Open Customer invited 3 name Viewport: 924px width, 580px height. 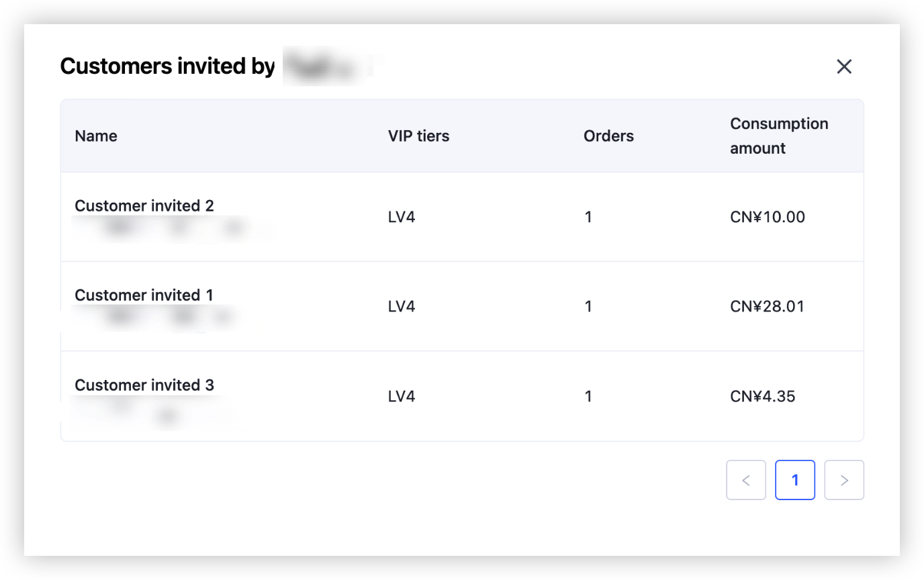tap(144, 385)
